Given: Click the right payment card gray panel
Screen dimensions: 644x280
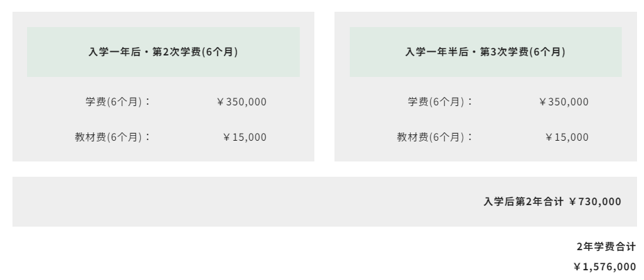Looking at the screenshot, I should 486,87.
